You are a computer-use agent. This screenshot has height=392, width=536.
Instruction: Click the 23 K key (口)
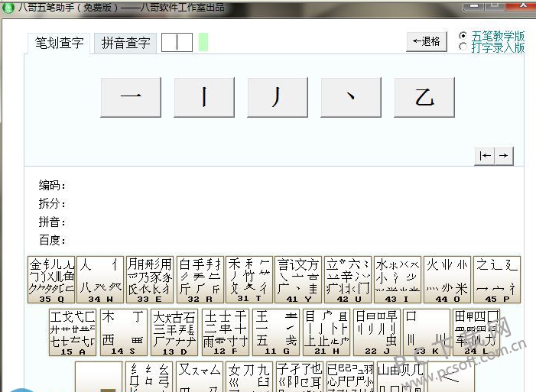tap(427, 332)
